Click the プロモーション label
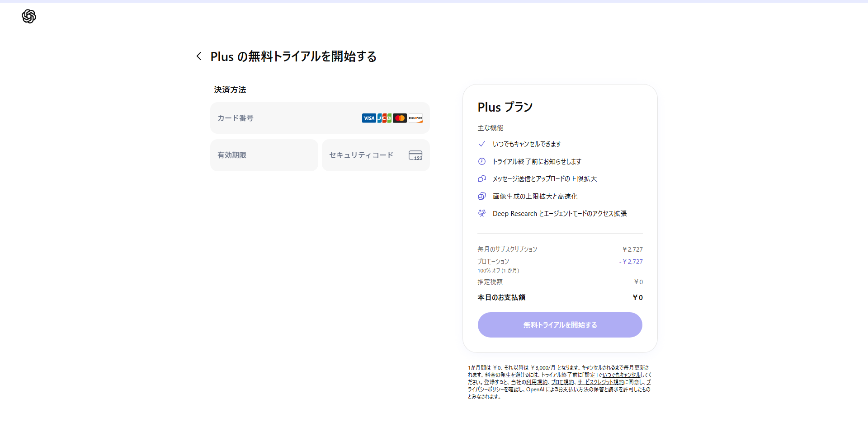 [493, 261]
